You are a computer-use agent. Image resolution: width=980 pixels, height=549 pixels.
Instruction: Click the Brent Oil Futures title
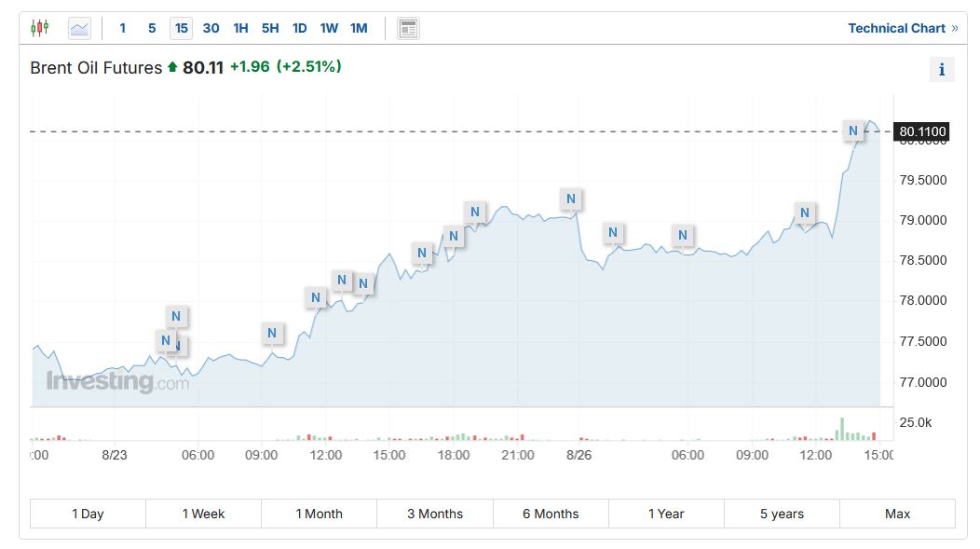coord(96,67)
